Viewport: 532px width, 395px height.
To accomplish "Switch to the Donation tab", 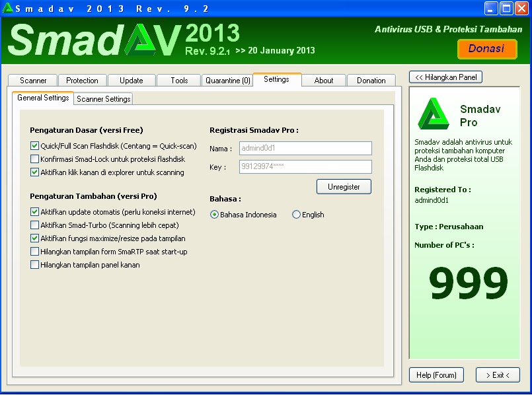I will click(371, 81).
